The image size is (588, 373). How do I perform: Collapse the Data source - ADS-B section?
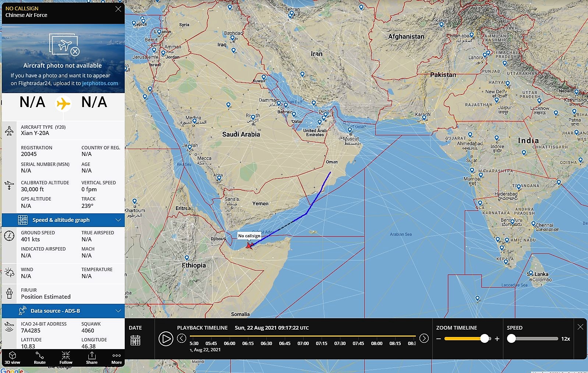pos(63,311)
